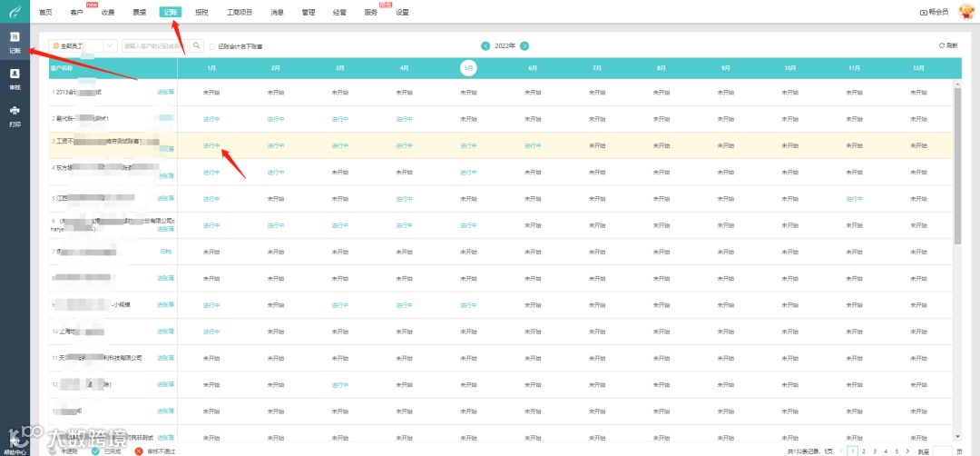
Task: Open the 票据 top menu
Action: pos(140,12)
